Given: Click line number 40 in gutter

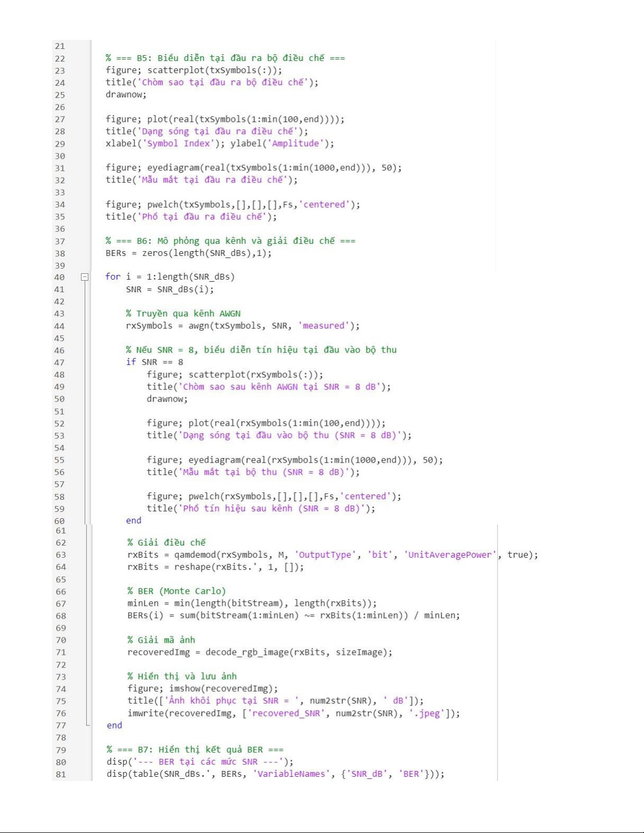Looking at the screenshot, I should [x=59, y=277].
